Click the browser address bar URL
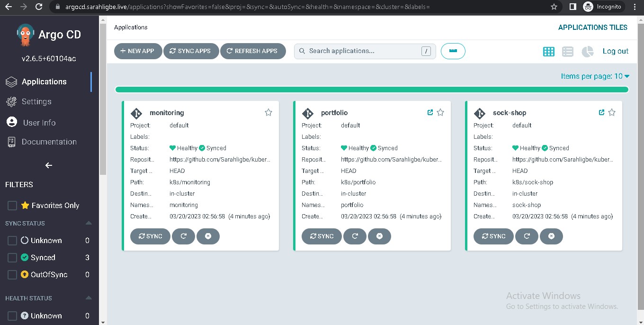Viewport: 644px width, 325px height. (248, 7)
